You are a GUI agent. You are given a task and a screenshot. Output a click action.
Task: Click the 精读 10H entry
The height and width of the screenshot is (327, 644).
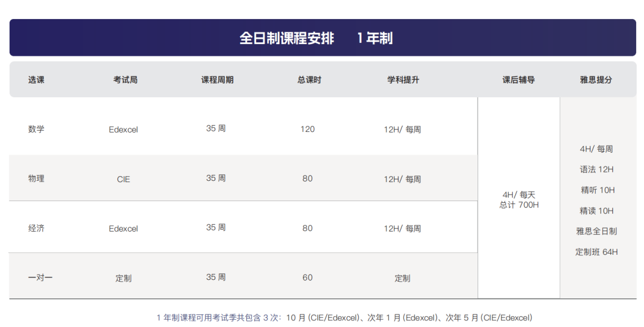point(597,211)
